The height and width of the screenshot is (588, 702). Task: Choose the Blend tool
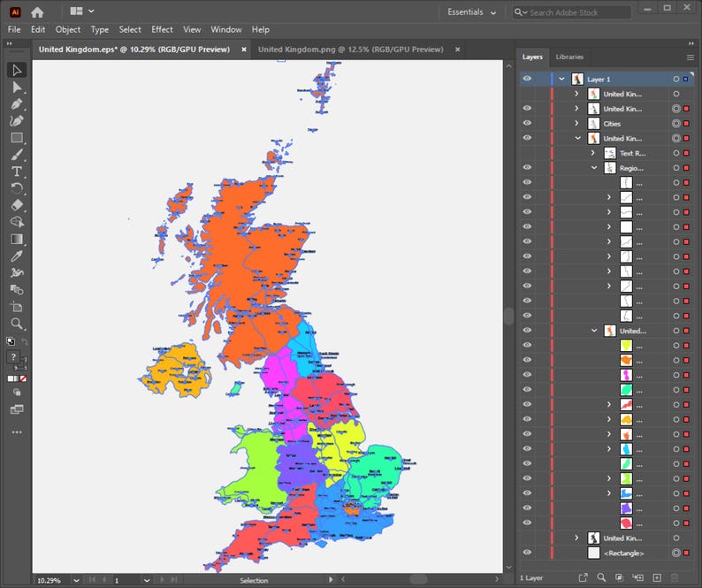(17, 290)
